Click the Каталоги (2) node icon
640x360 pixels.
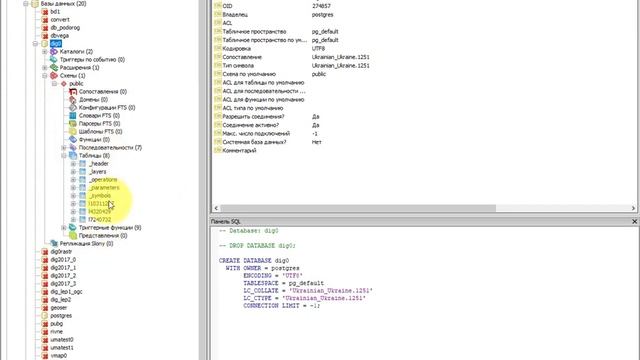(54, 52)
